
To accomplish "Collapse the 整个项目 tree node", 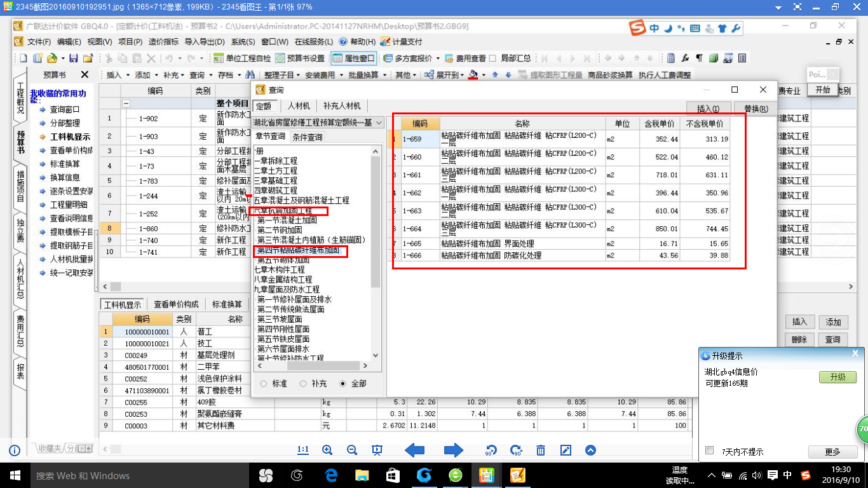I will point(126,104).
